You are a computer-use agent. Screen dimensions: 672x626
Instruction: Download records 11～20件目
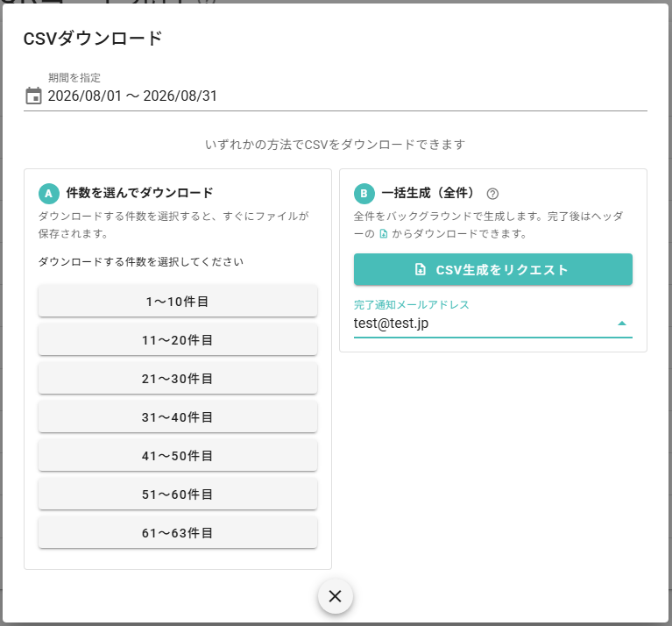(178, 339)
